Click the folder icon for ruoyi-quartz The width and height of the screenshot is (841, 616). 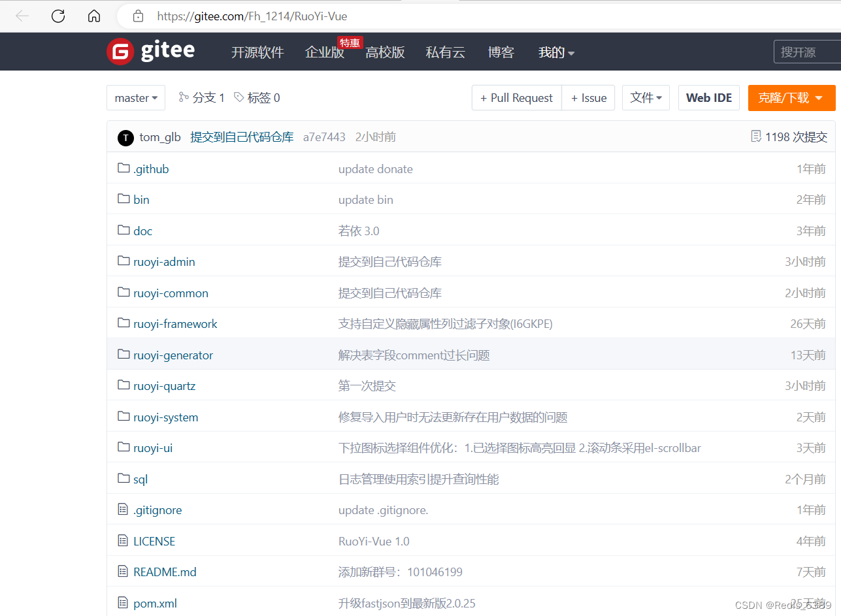pos(124,385)
